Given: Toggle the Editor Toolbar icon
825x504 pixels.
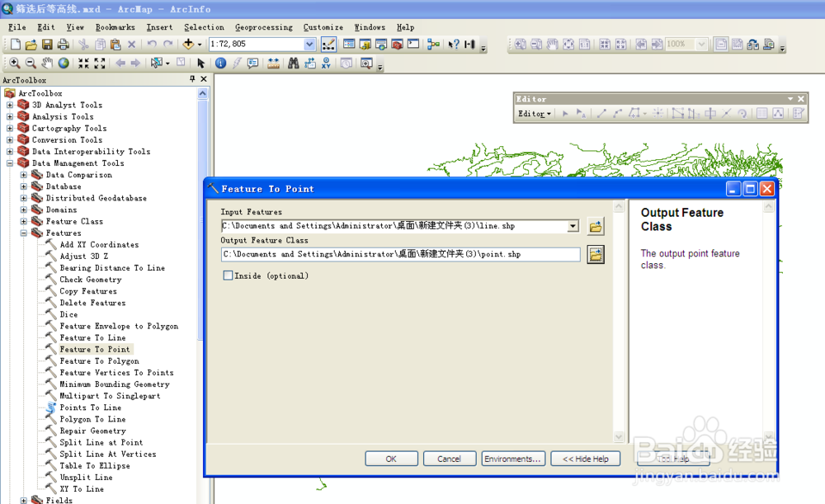Looking at the screenshot, I should click(x=328, y=45).
